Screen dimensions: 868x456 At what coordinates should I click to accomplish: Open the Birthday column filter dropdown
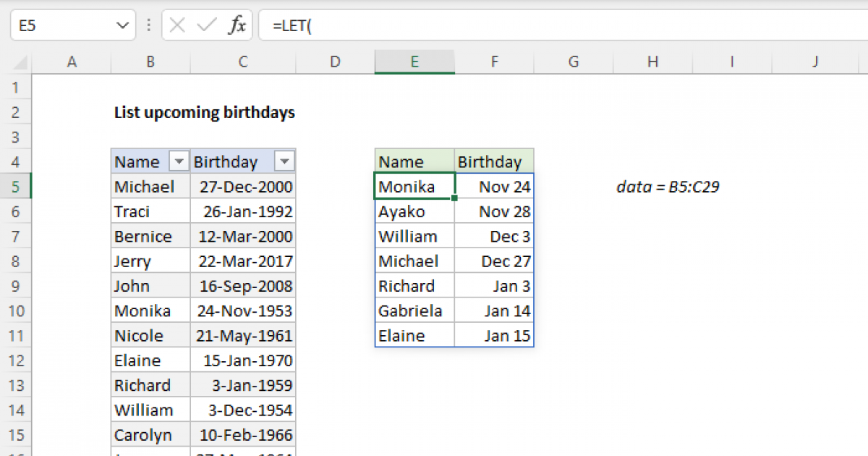[x=285, y=161]
